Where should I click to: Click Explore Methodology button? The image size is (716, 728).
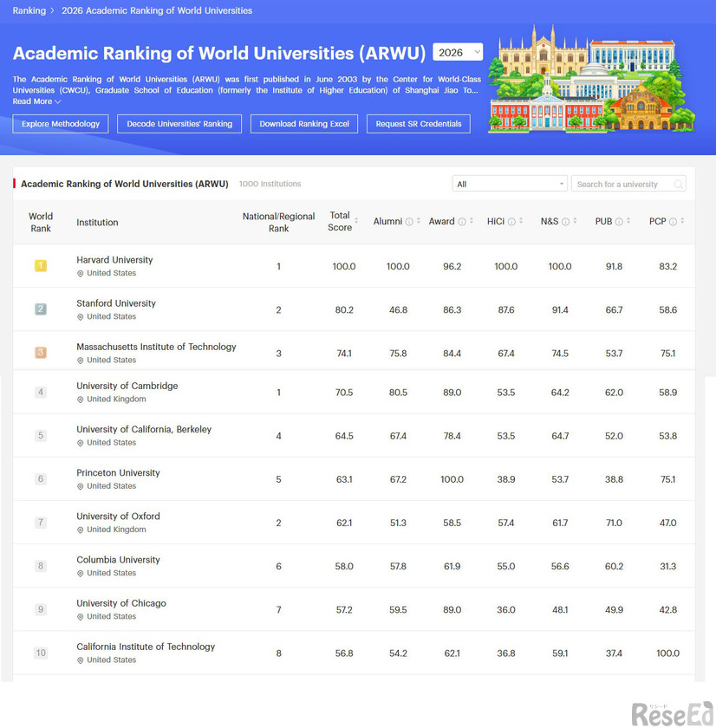tap(61, 123)
